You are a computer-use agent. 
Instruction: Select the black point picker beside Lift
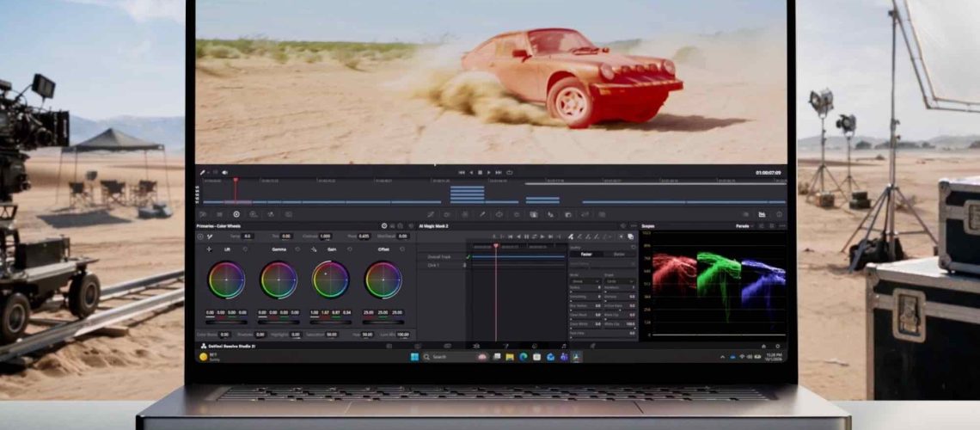point(209,249)
